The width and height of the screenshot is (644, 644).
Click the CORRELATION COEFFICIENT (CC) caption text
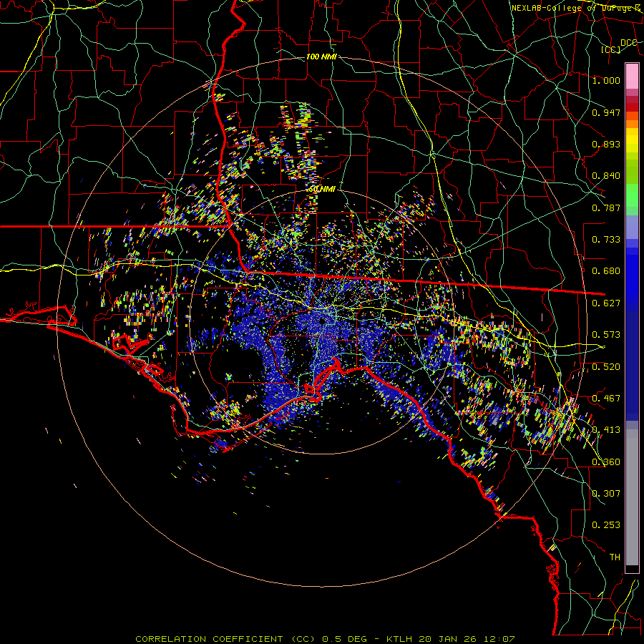[x=225, y=639]
